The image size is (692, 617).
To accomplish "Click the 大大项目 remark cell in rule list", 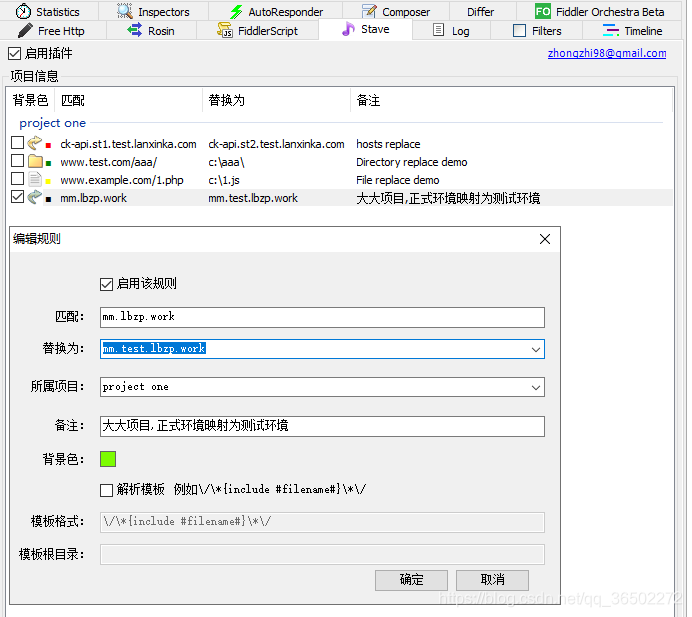I will point(448,198).
